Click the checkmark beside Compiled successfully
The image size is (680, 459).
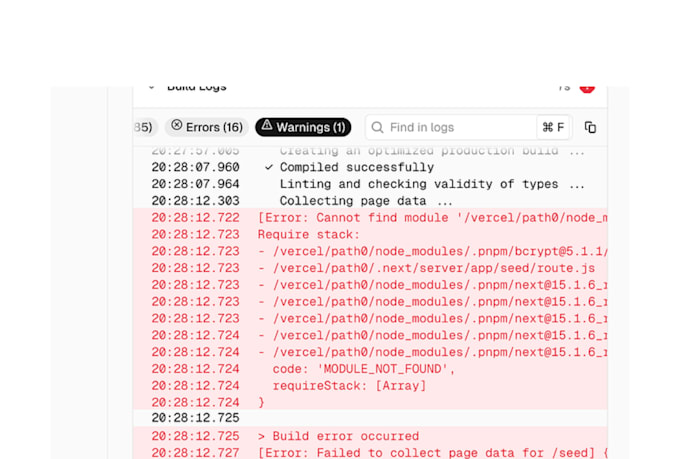point(269,167)
